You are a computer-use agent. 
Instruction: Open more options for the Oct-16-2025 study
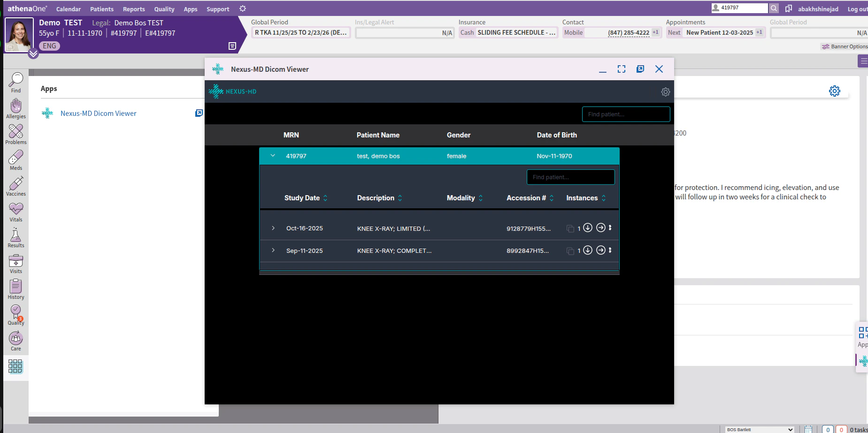click(610, 228)
